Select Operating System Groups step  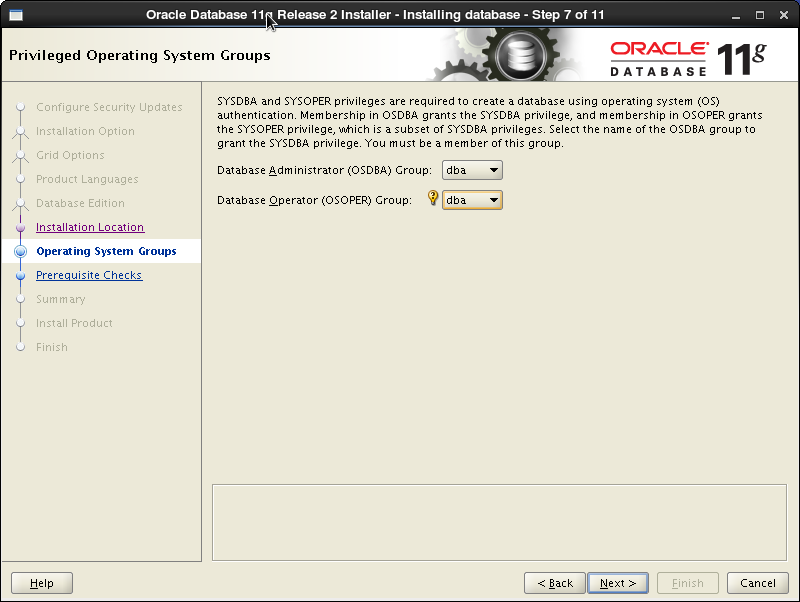coord(106,251)
